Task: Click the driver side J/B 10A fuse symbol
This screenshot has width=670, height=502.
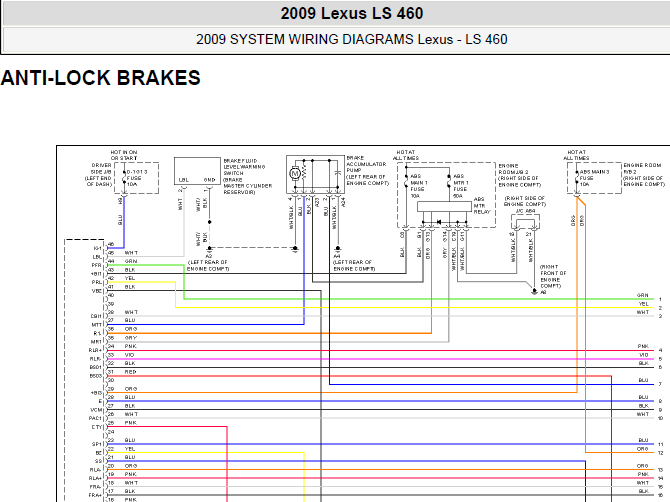Action: [124, 177]
